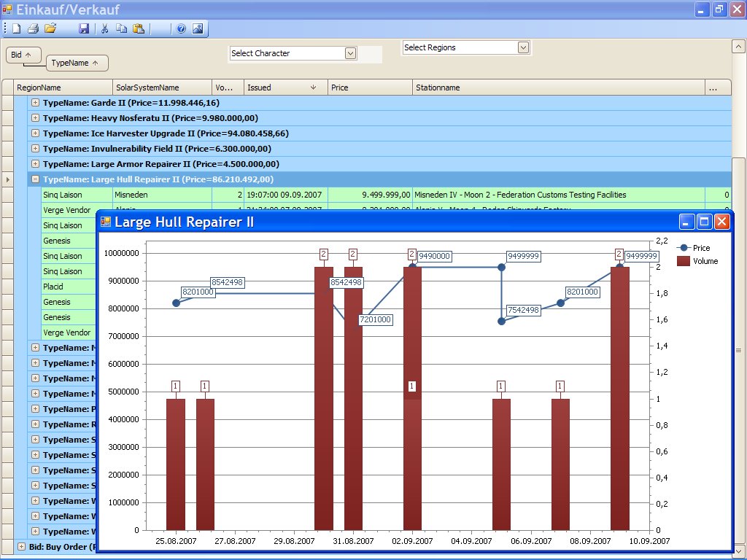The image size is (747, 560).
Task: Click the Paste clipboard icon
Action: pyautogui.click(x=139, y=29)
